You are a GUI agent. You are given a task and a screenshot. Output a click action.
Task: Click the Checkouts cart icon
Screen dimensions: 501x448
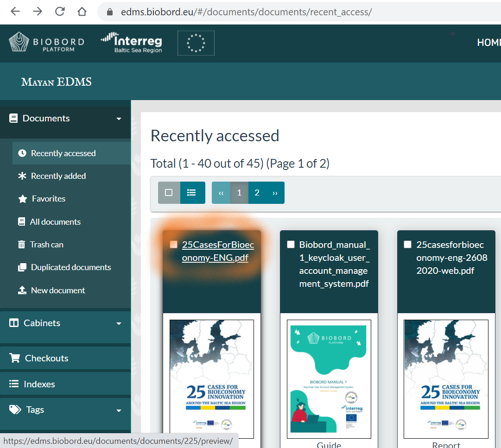(14, 358)
